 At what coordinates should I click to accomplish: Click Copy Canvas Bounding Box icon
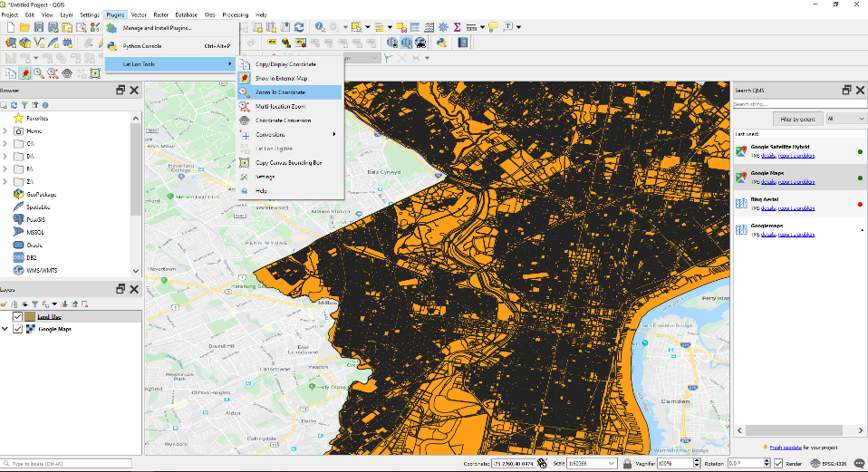tap(245, 163)
